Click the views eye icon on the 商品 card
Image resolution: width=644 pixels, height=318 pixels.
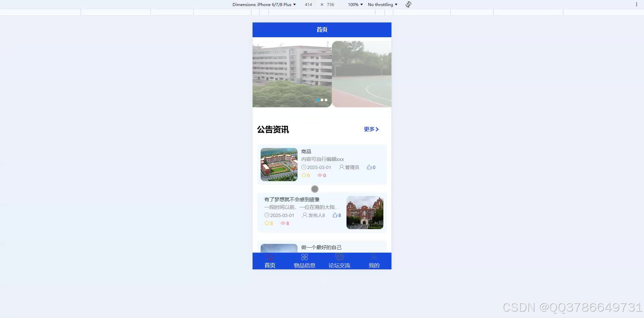[320, 175]
